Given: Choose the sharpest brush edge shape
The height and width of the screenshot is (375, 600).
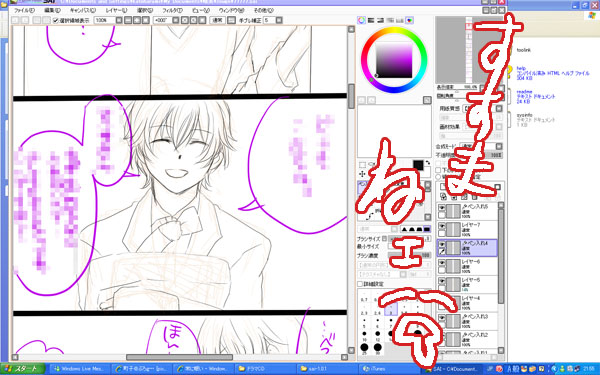Looking at the screenshot, I should point(427,229).
